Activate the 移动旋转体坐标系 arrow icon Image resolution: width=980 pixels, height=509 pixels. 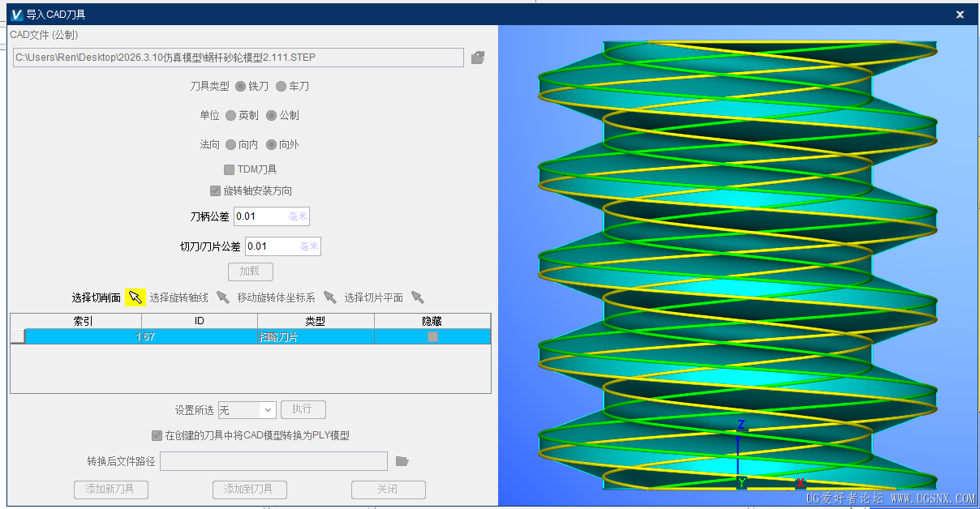329,297
